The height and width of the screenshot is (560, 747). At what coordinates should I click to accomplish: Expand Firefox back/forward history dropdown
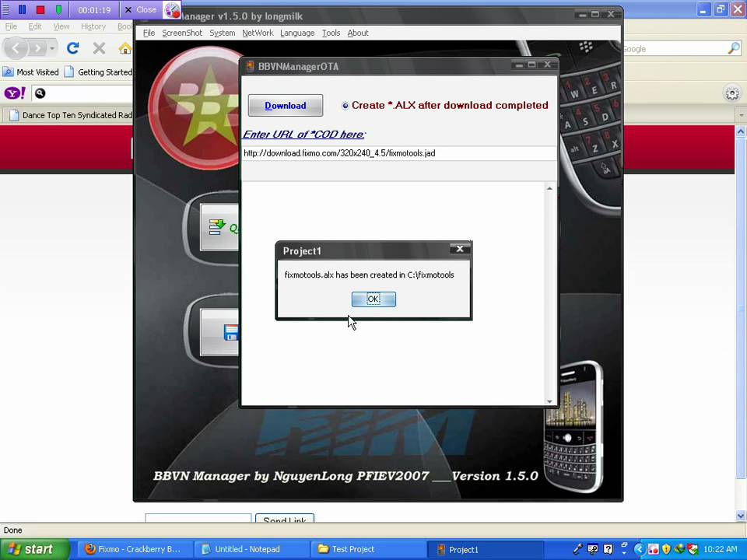[52, 48]
